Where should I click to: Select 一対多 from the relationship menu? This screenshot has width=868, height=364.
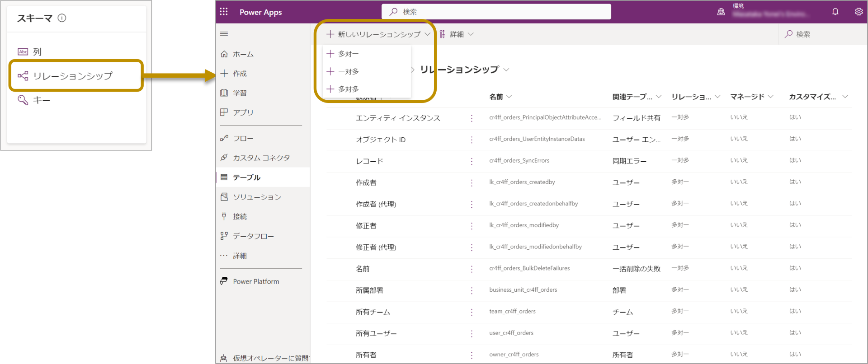coord(367,71)
